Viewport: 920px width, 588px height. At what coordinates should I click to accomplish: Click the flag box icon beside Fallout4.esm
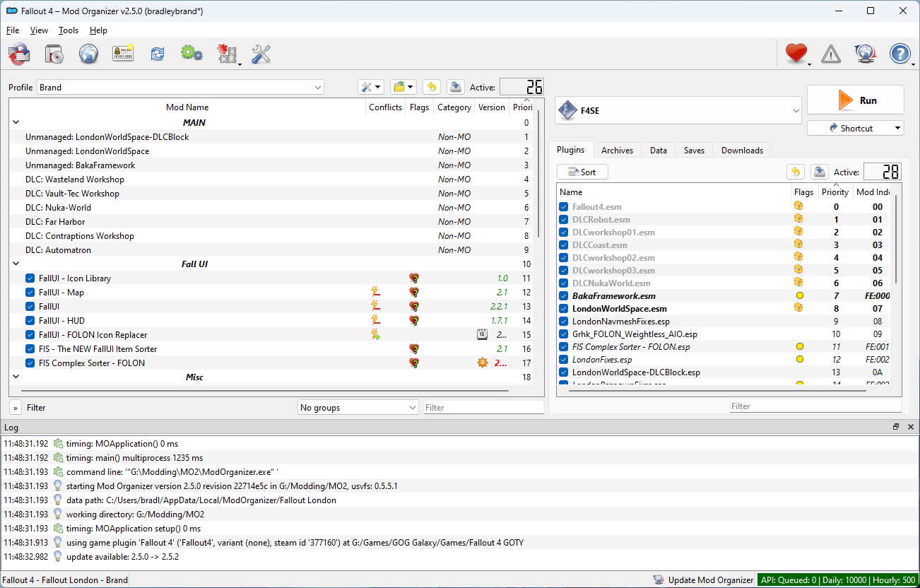click(x=798, y=206)
